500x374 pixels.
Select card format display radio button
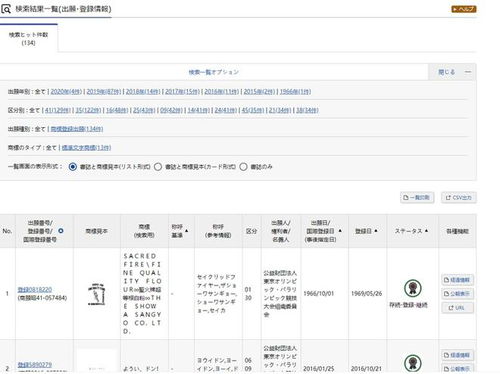(158, 167)
